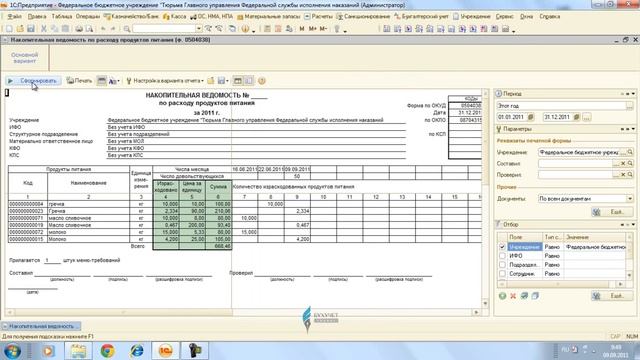Open the Операции menu
Image resolution: width=640 pixels, height=360 pixels.
point(87,17)
